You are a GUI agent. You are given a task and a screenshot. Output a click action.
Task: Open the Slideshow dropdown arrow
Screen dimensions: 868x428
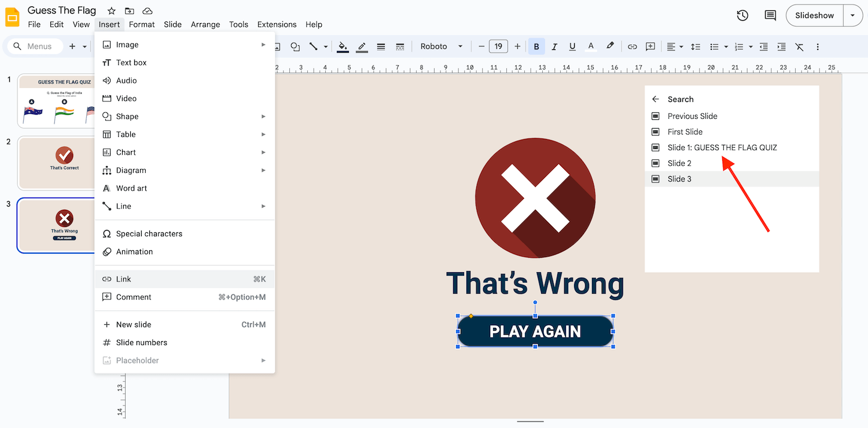click(852, 16)
